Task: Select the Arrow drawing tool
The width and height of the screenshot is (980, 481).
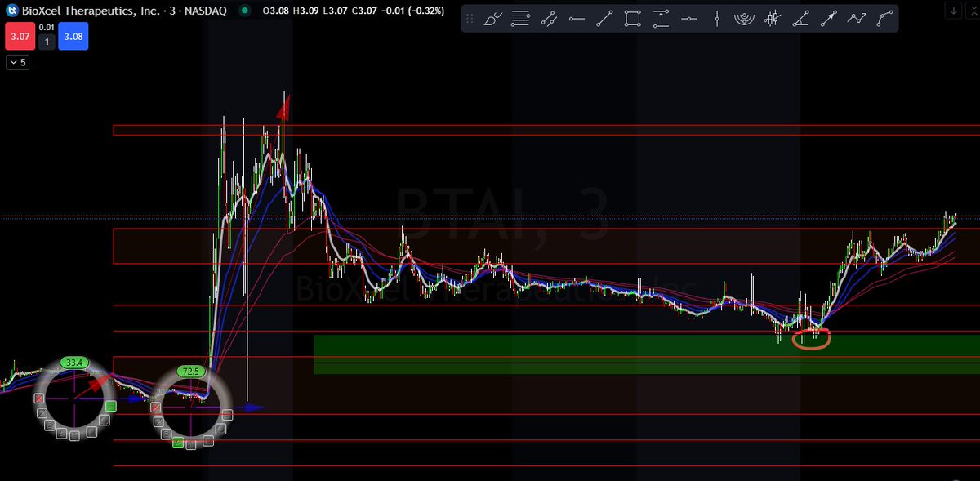Action: [828, 19]
